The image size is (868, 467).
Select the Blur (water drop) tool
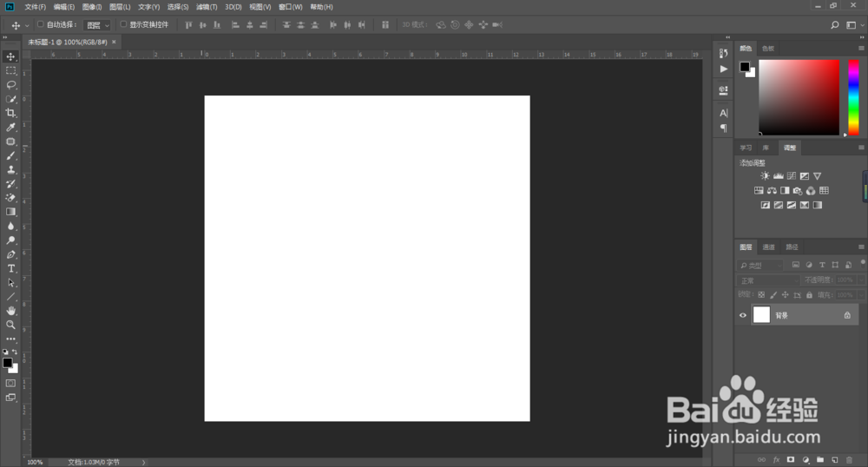coord(10,227)
